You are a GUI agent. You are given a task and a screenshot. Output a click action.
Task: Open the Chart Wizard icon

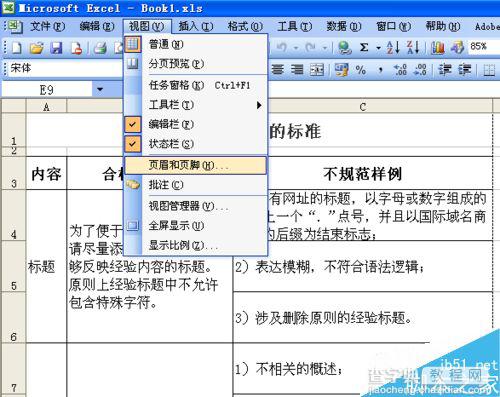(438, 48)
